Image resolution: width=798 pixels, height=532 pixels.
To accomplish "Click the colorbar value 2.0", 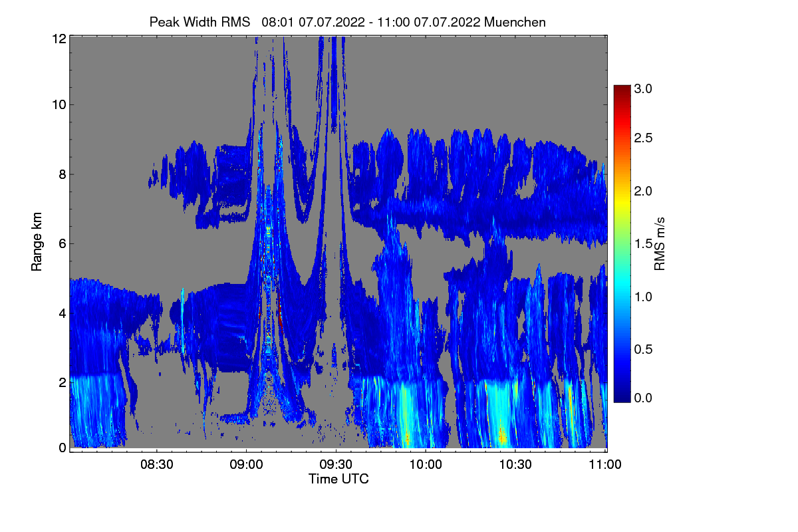I will tap(643, 192).
